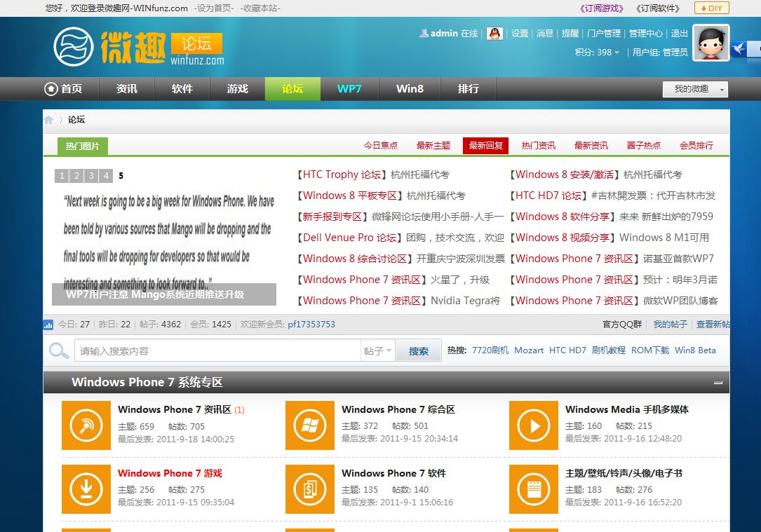761x532 pixels.
Task: Show slide 1 in the image carousel
Action: coord(62,175)
